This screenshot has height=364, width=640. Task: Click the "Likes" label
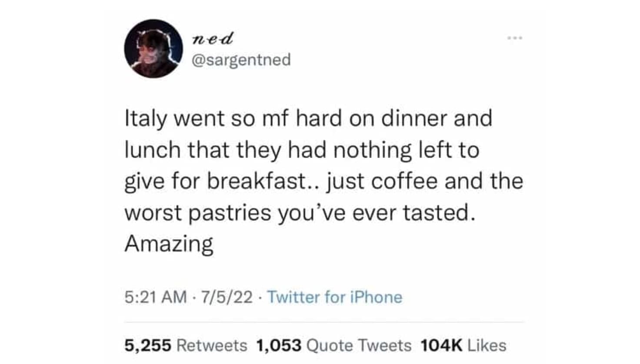point(487,345)
